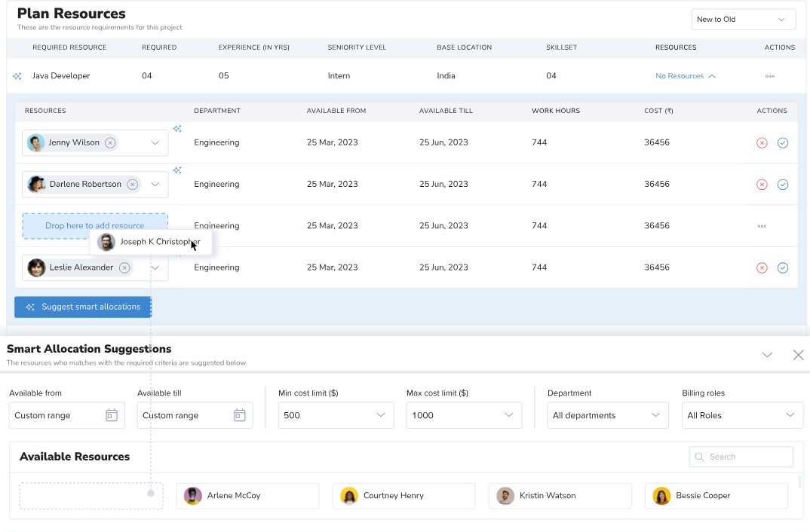Remove Darlene Robertson using the chip's X

(131, 184)
